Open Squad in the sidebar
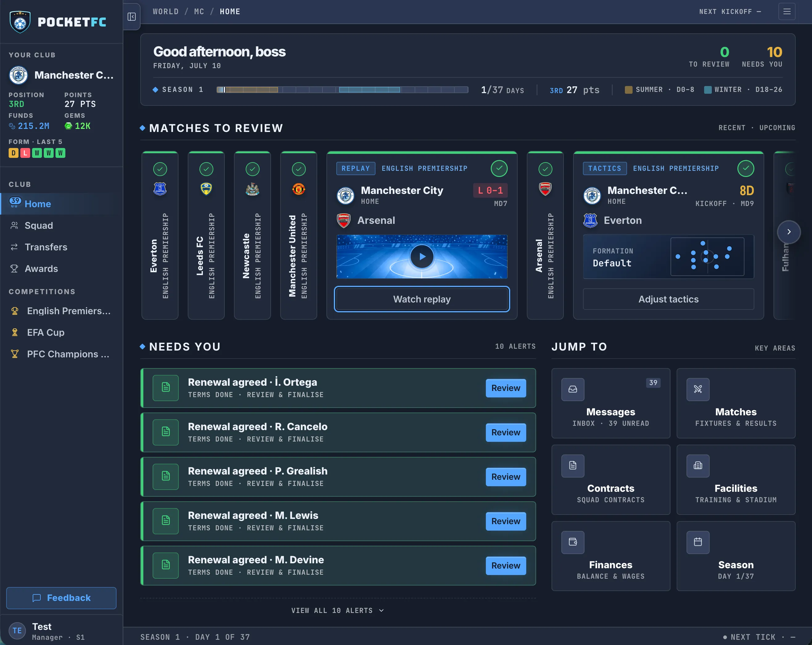The image size is (812, 645). pyautogui.click(x=61, y=225)
